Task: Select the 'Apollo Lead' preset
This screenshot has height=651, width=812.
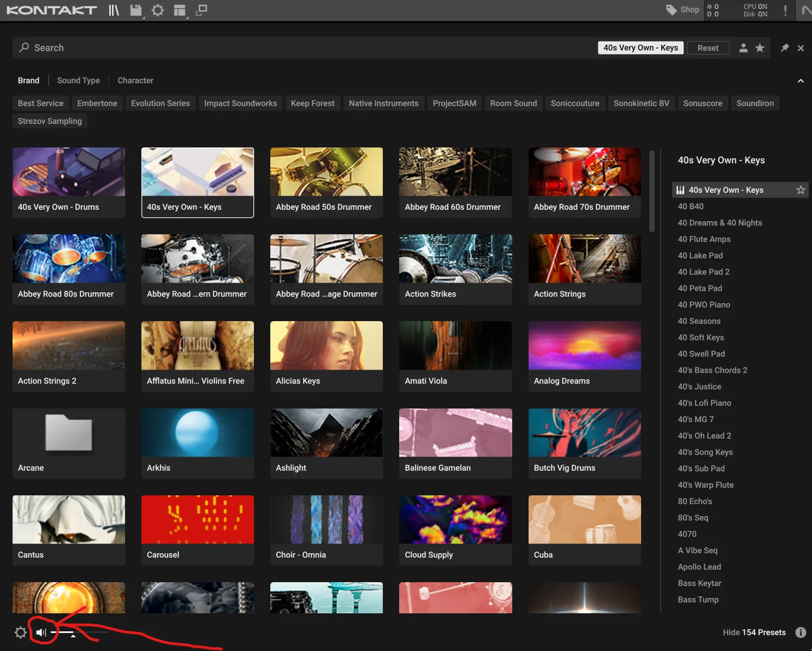Action: tap(700, 567)
